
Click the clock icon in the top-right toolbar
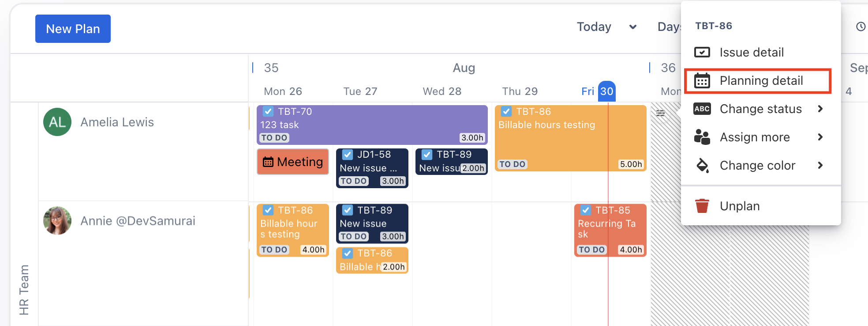[x=861, y=27]
